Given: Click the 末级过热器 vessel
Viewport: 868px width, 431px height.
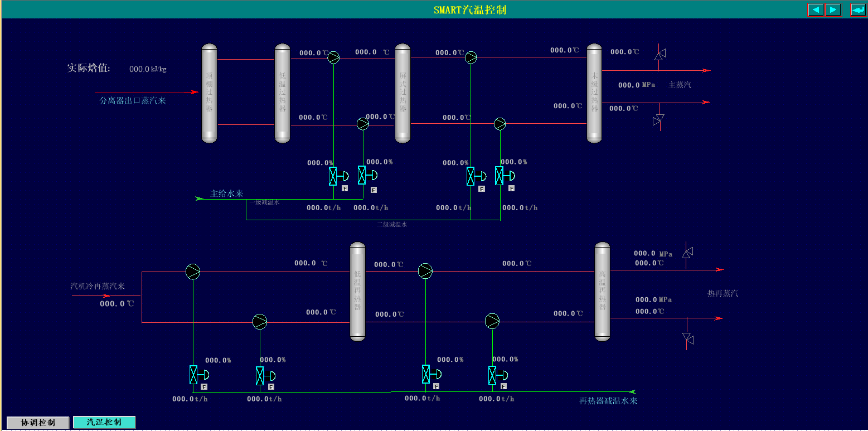Looking at the screenshot, I should [594, 93].
